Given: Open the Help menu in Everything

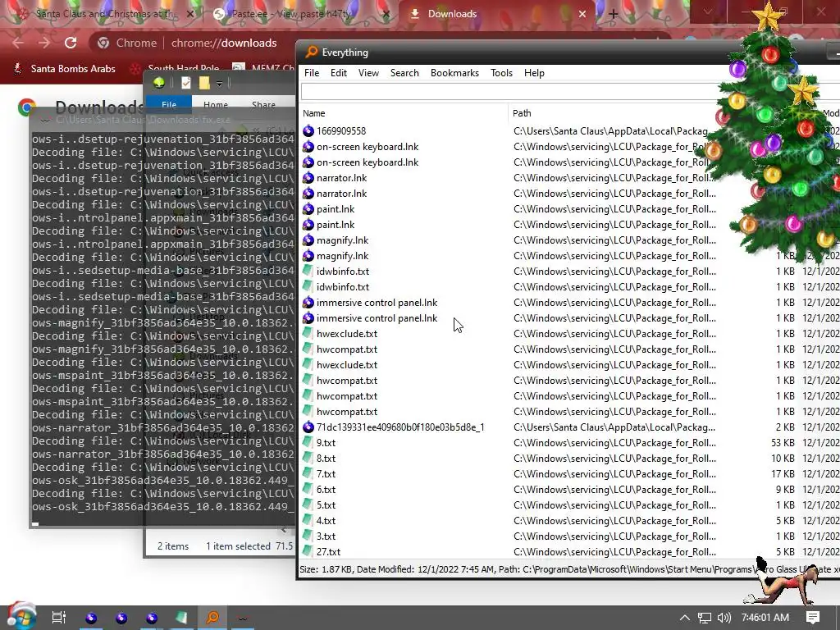Looking at the screenshot, I should 534,73.
